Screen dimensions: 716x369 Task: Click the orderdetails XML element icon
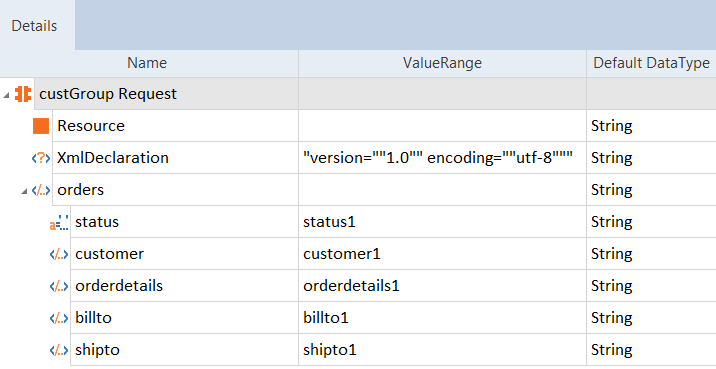tap(59, 286)
